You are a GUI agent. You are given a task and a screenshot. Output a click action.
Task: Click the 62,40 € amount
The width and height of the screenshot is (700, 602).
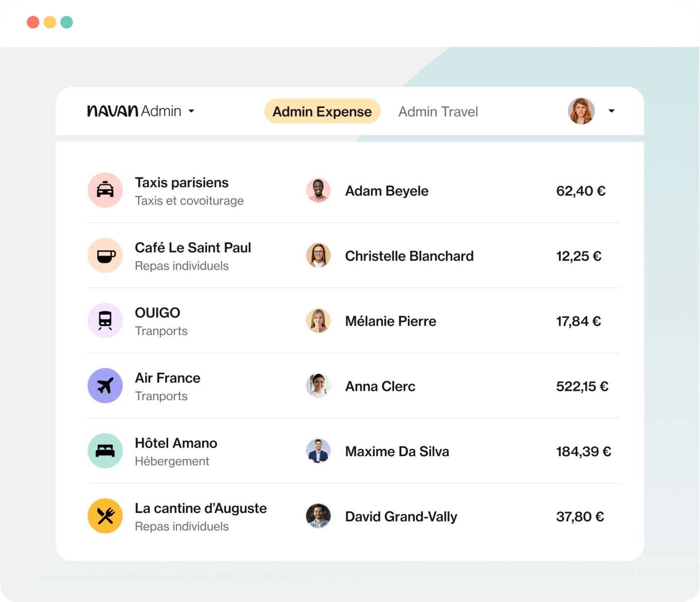coord(581,191)
